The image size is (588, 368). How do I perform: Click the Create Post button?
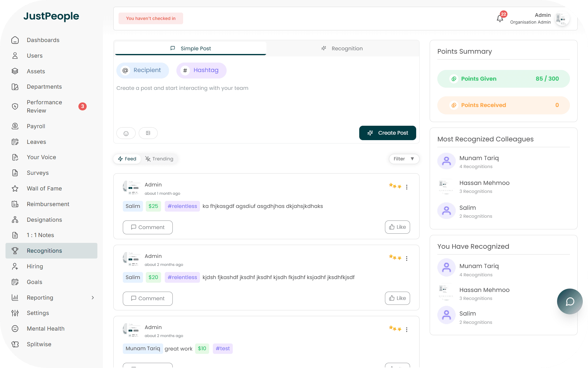point(387,133)
